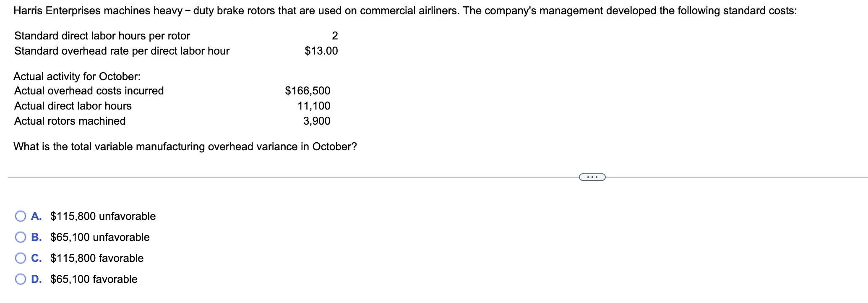Viewport: 868px width, 303px height.
Task: Click the Actual activity for October heading
Action: (77, 76)
